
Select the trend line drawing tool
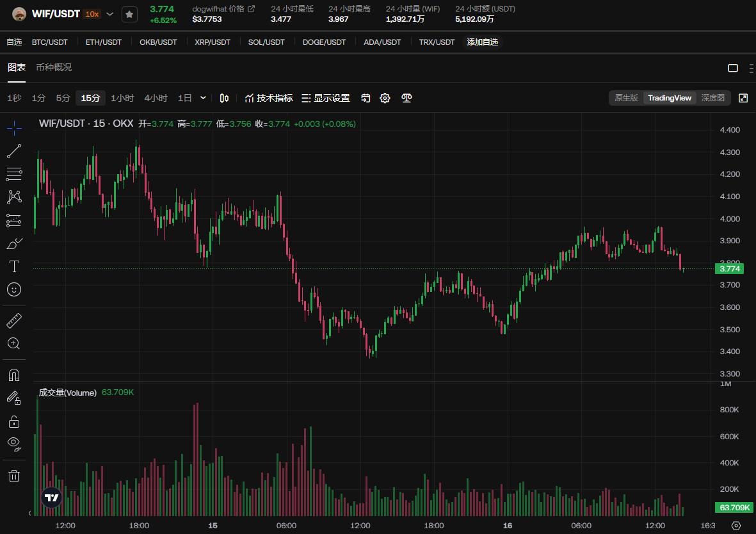(14, 151)
